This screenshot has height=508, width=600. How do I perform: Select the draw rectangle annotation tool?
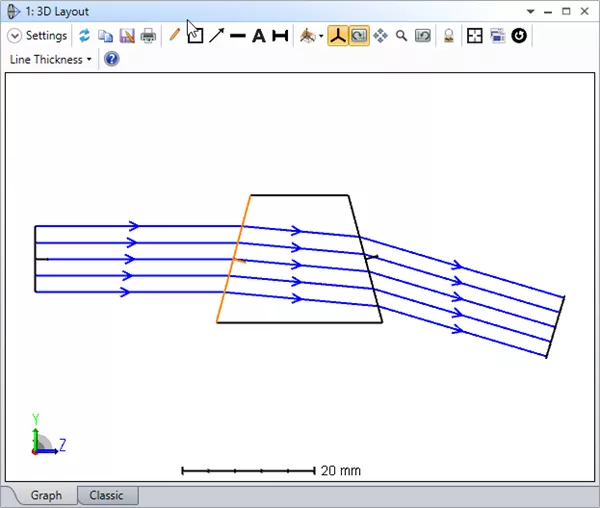click(195, 36)
